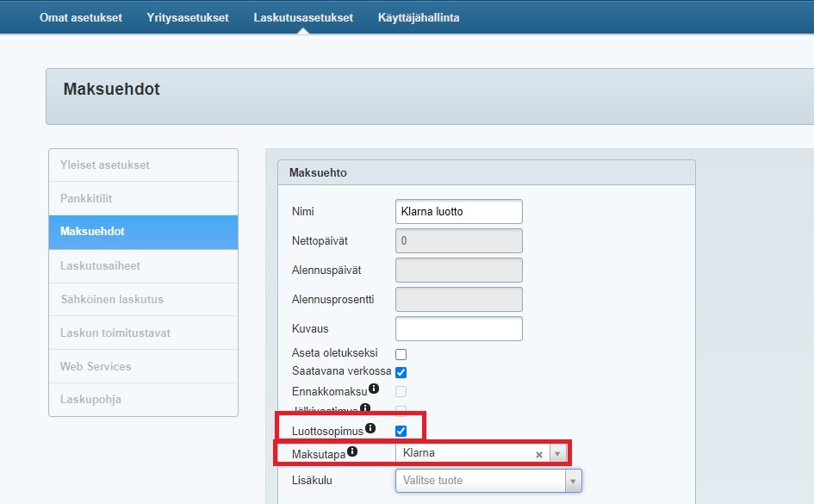Toggle the Aseta oletukseksi checkbox

click(401, 354)
